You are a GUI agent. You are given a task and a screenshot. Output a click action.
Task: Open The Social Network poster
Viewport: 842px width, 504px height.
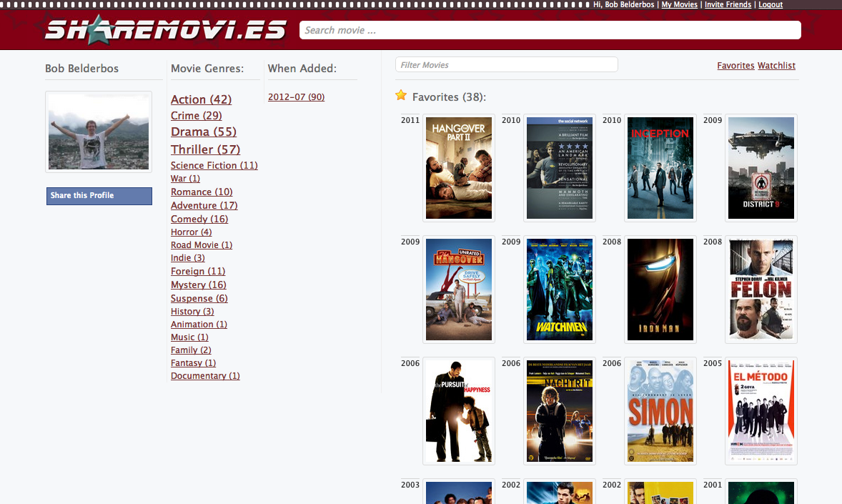[x=560, y=168]
